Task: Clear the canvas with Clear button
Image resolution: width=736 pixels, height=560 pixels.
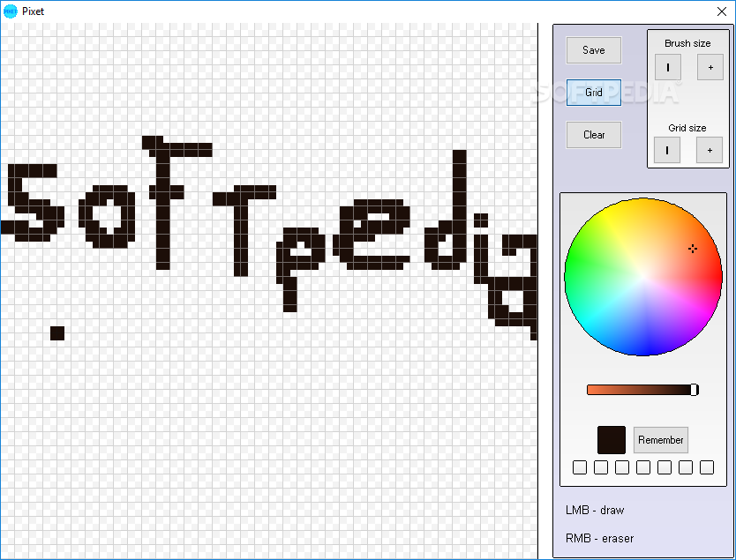Action: point(594,135)
